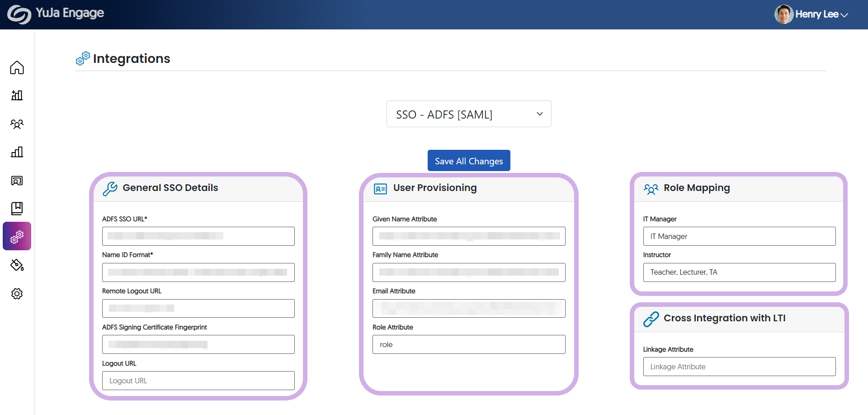The height and width of the screenshot is (415, 868).
Task: Click the Instructor field with Teacher, Lecturer, TA
Action: click(739, 272)
